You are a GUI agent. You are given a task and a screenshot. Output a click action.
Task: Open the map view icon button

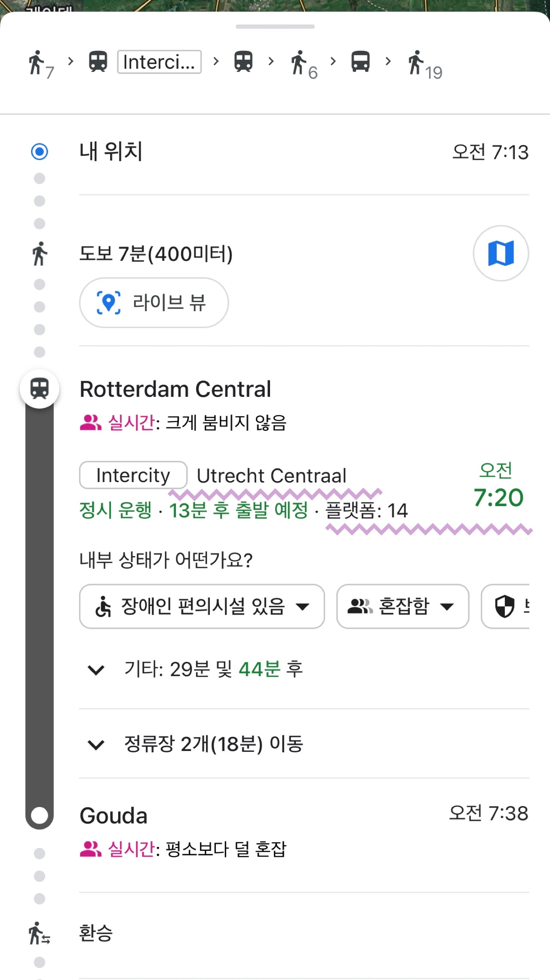(501, 253)
